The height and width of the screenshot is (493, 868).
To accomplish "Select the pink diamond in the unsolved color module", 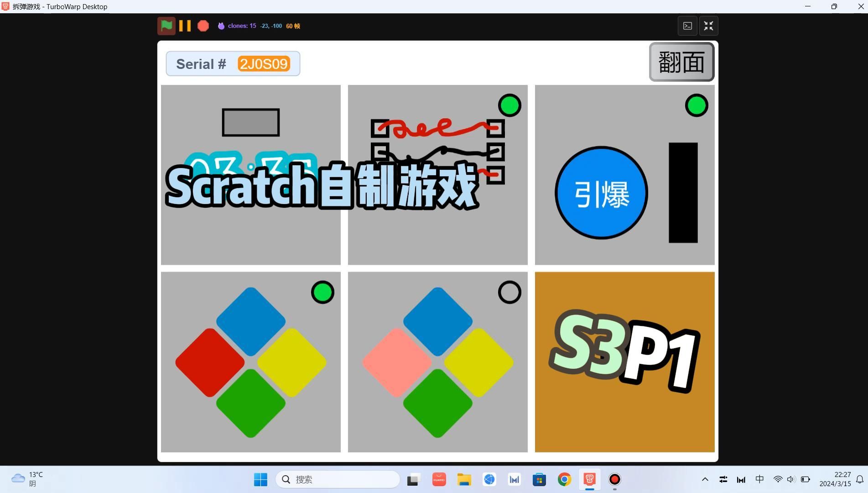I will pos(397,362).
